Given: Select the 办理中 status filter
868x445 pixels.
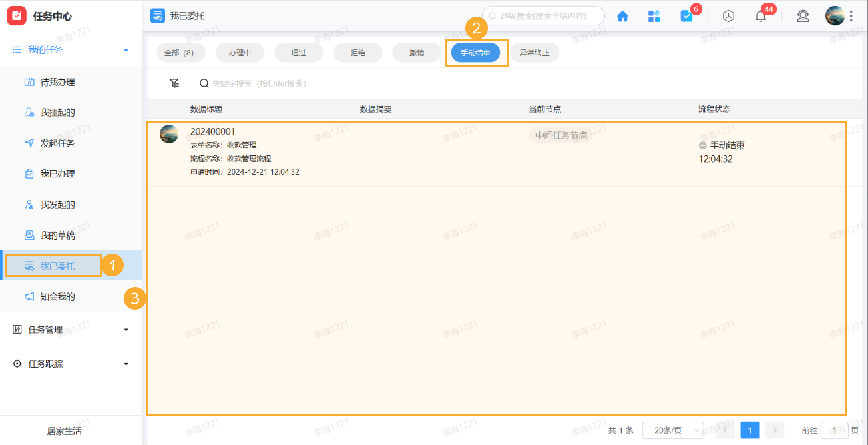Looking at the screenshot, I should click(x=240, y=52).
